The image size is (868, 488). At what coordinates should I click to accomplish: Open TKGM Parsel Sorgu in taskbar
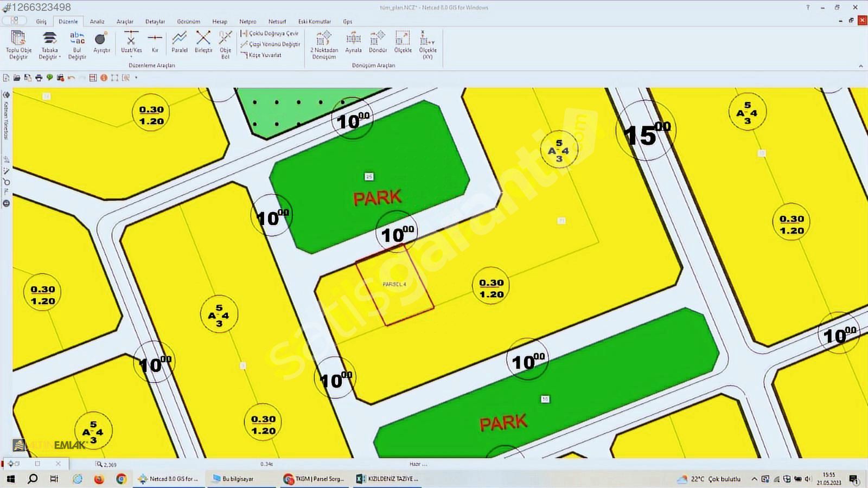click(x=315, y=479)
